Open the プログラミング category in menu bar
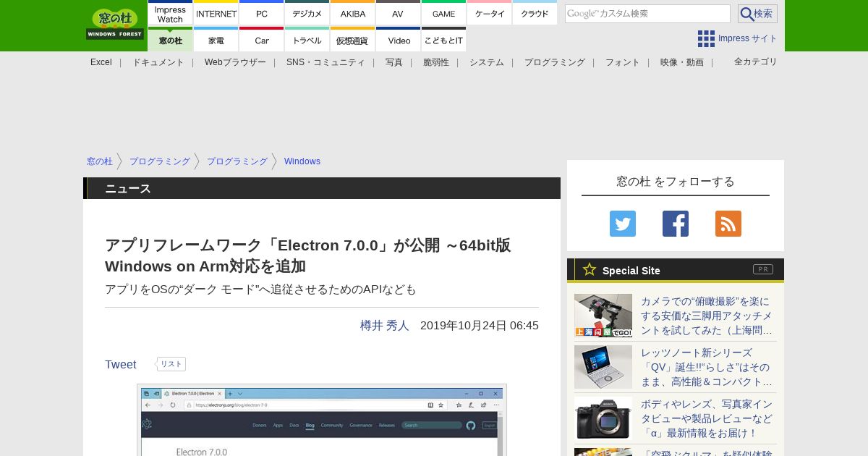The width and height of the screenshot is (868, 456). pyautogui.click(x=555, y=62)
